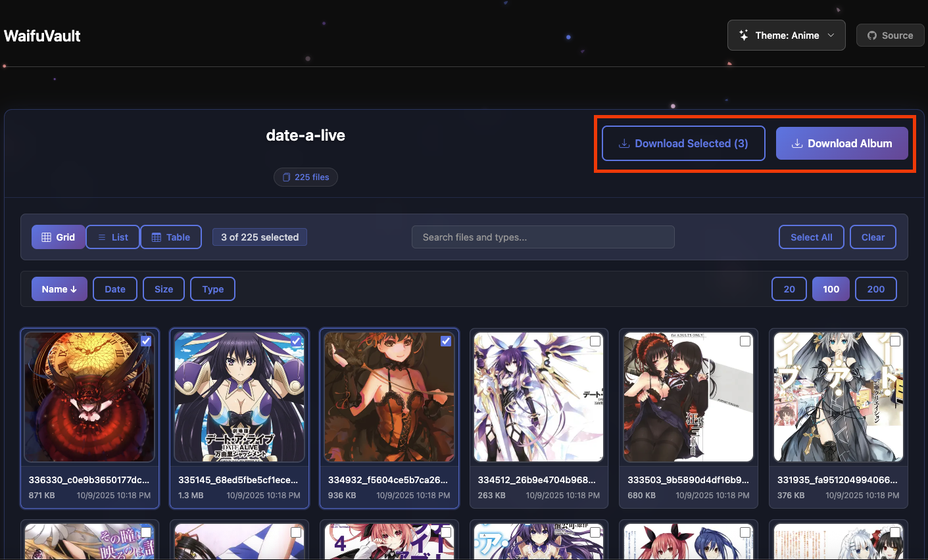The width and height of the screenshot is (928, 560).
Task: Switch to List view
Action: tap(112, 237)
